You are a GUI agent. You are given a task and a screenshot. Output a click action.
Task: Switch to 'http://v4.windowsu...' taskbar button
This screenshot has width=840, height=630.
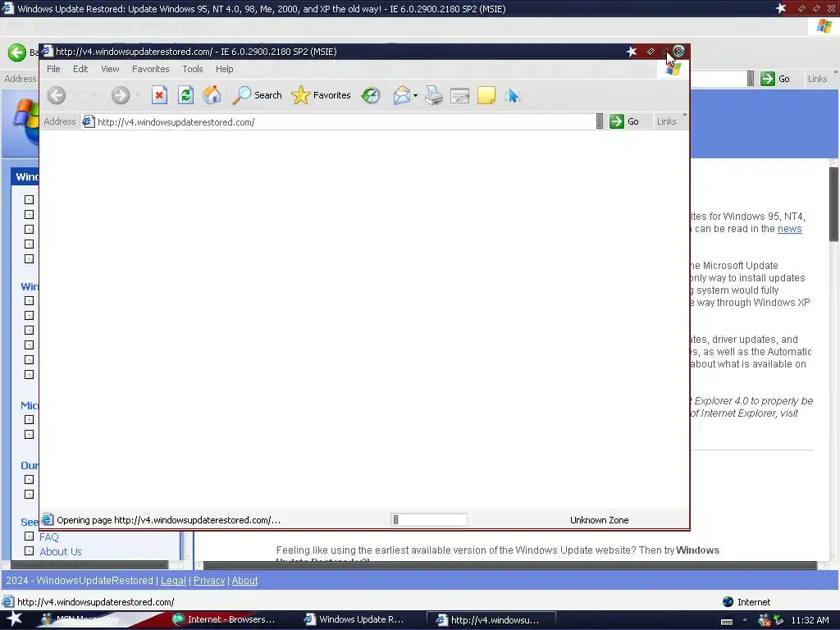(491, 620)
